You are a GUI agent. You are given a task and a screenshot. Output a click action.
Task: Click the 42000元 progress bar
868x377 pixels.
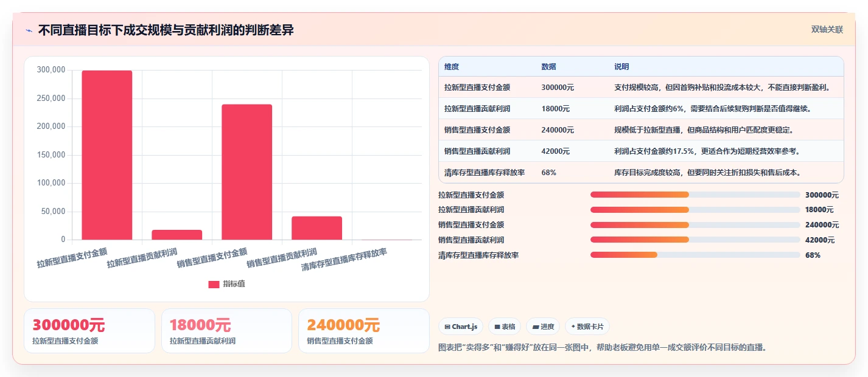click(x=695, y=240)
